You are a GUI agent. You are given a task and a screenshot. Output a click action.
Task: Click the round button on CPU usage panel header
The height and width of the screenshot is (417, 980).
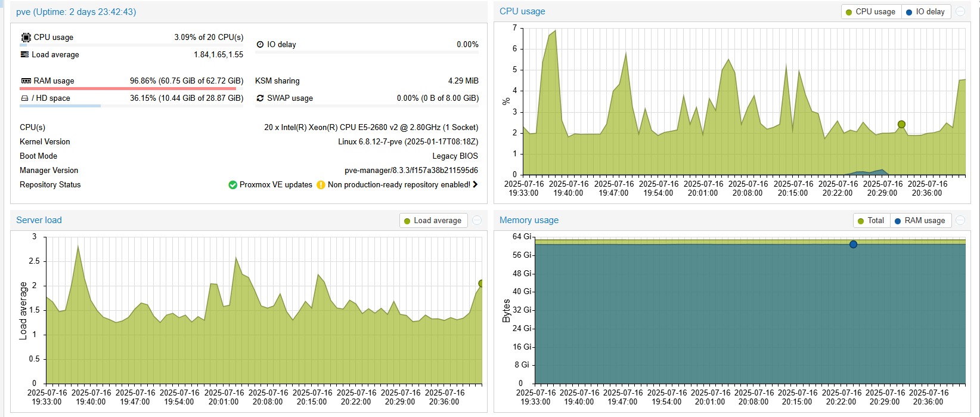point(960,12)
